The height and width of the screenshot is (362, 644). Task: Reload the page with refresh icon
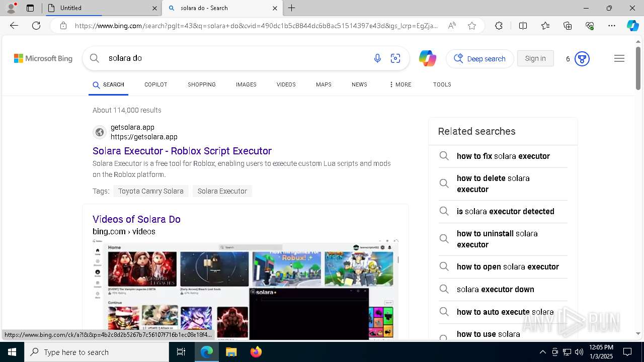tap(36, 26)
